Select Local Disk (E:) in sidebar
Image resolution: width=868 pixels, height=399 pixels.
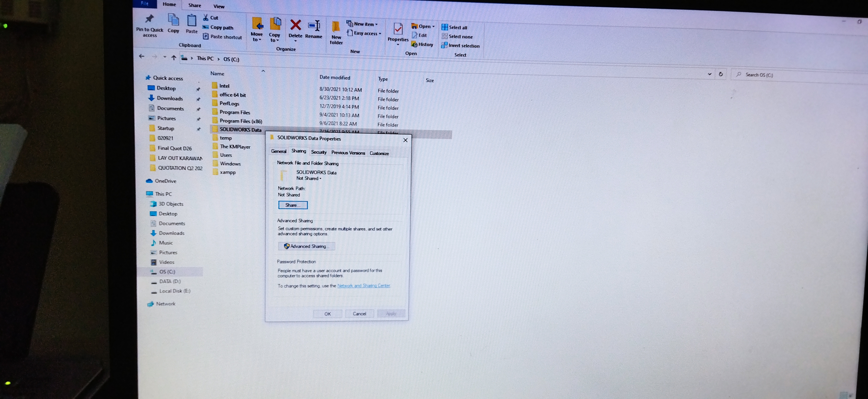coord(171,291)
